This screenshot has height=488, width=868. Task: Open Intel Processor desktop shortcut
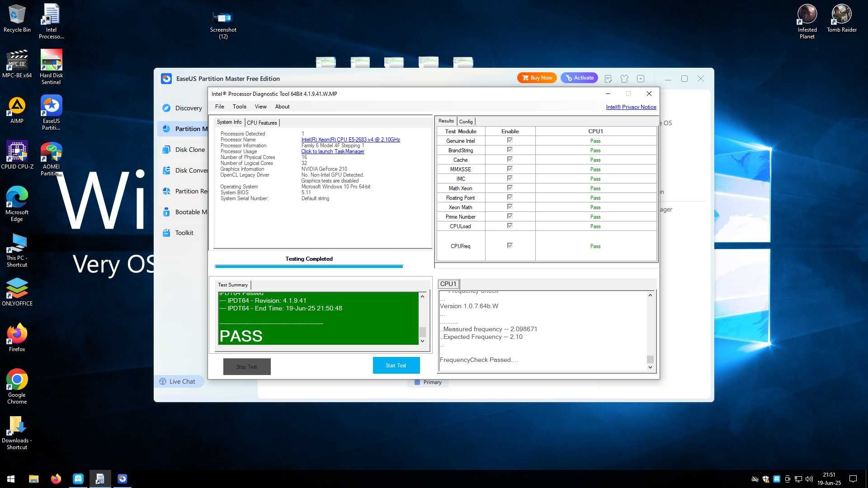(51, 21)
